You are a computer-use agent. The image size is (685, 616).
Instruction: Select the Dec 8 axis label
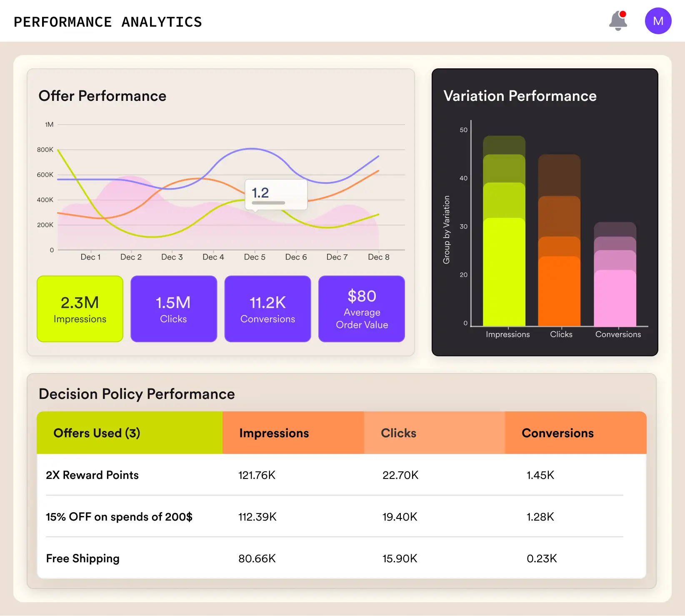[378, 257]
